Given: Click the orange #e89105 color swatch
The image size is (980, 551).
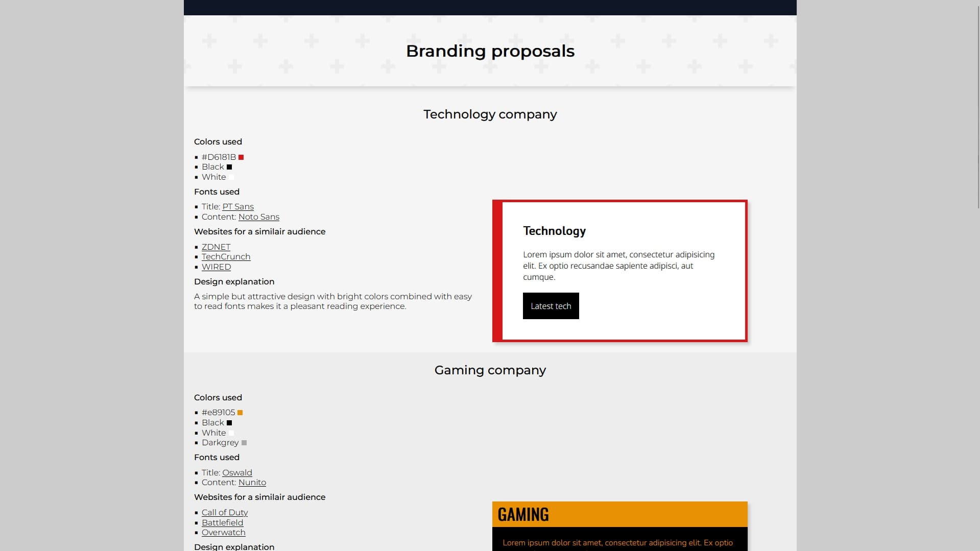Looking at the screenshot, I should pyautogui.click(x=240, y=413).
